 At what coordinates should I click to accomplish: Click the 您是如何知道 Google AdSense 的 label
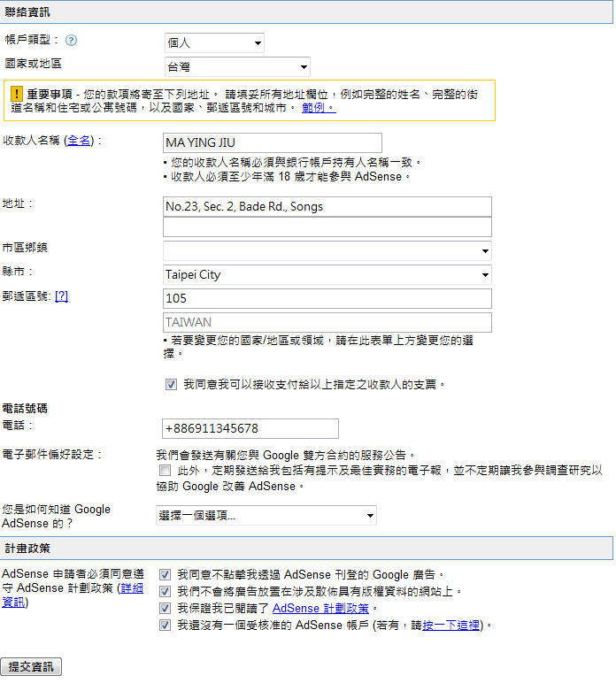click(56, 516)
